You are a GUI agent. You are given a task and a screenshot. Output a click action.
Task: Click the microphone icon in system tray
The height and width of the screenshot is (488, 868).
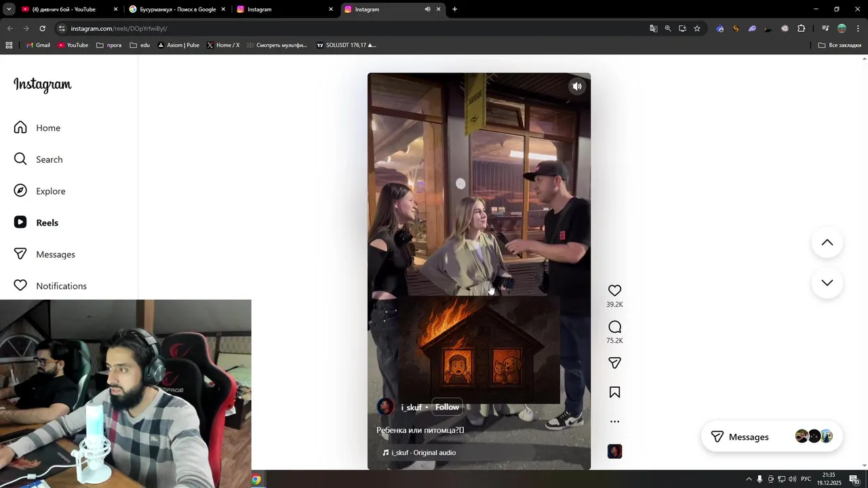759,479
